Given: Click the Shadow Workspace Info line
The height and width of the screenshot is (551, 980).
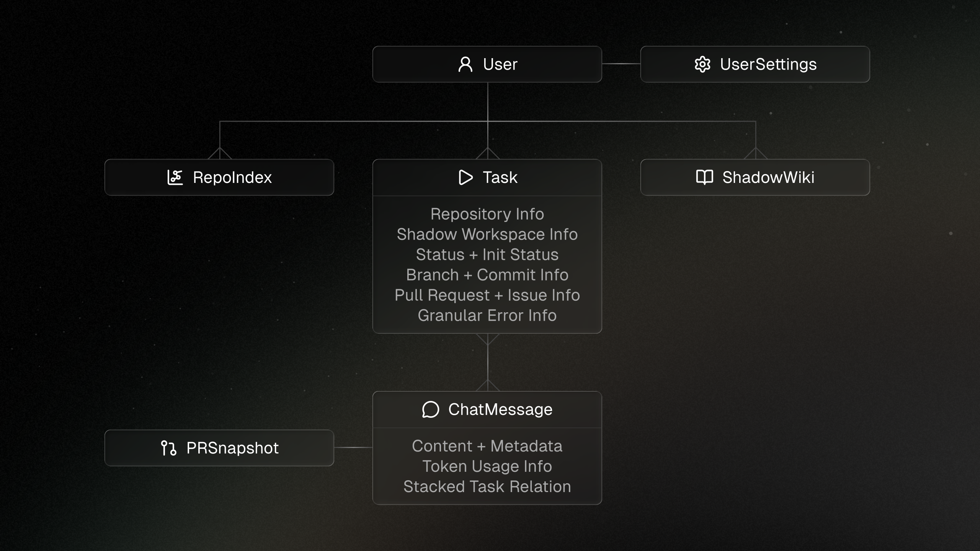Looking at the screenshot, I should point(487,235).
